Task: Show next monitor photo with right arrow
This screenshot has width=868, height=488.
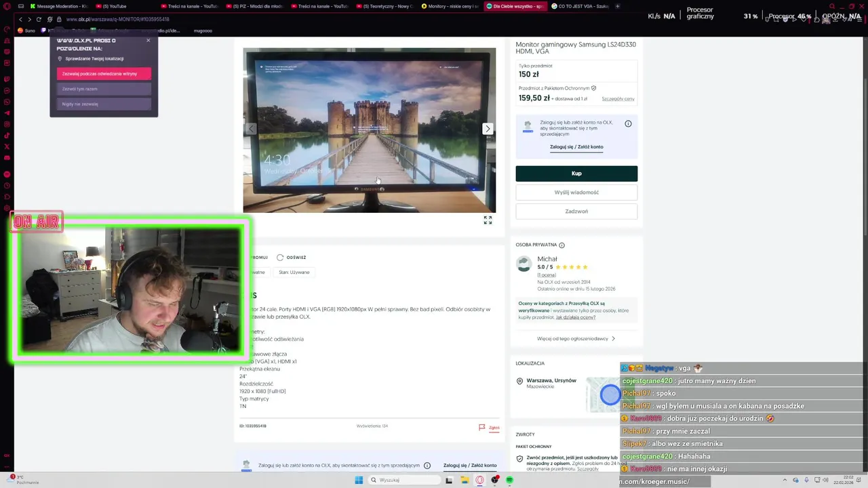Action: (487, 129)
